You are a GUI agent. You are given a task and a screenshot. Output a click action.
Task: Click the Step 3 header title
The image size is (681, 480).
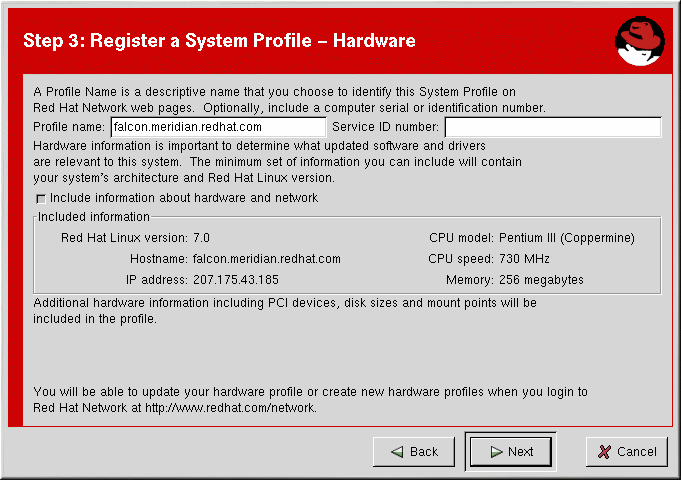point(219,41)
